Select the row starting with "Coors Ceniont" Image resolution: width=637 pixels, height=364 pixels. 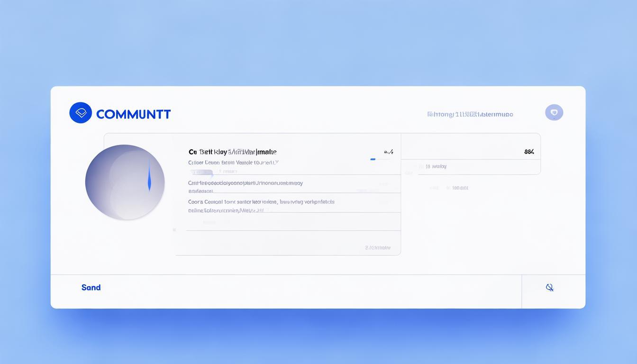pos(261,202)
